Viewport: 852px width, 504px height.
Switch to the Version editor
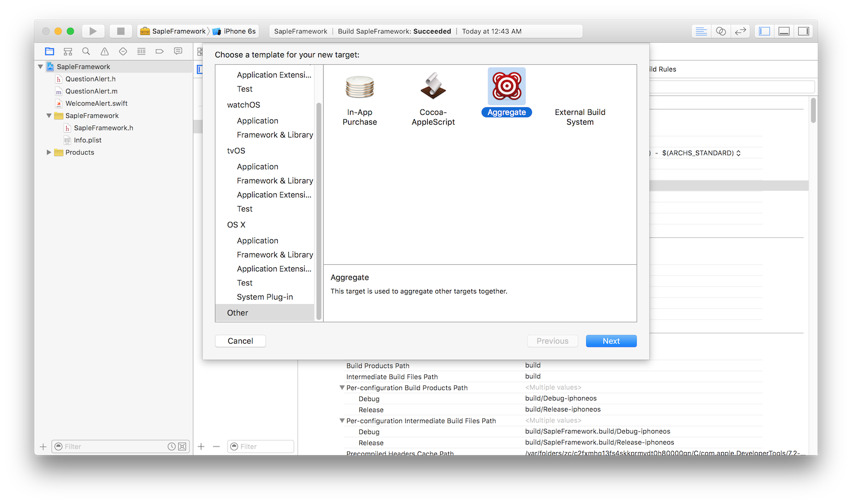pyautogui.click(x=741, y=31)
